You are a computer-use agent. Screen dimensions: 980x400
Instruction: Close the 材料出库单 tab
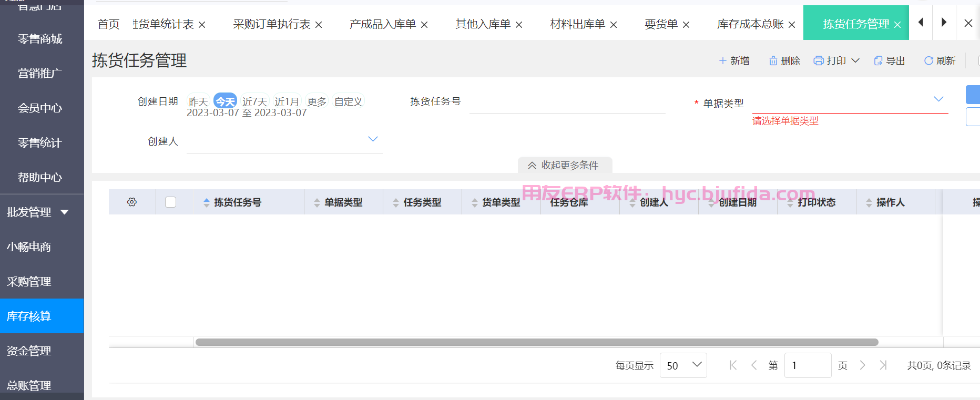click(x=614, y=25)
